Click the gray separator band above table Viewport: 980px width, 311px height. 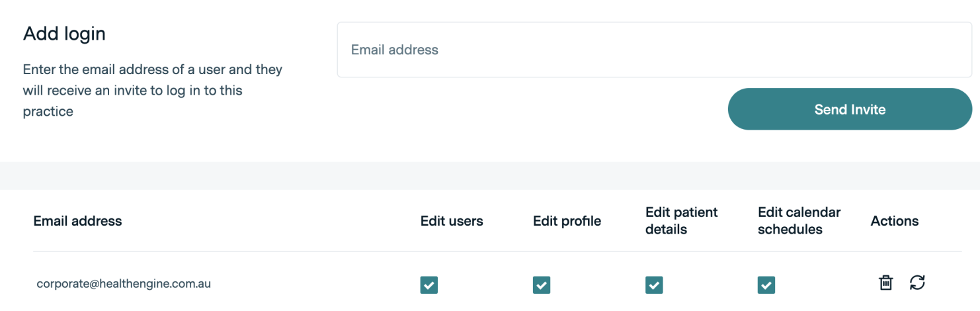(x=489, y=175)
